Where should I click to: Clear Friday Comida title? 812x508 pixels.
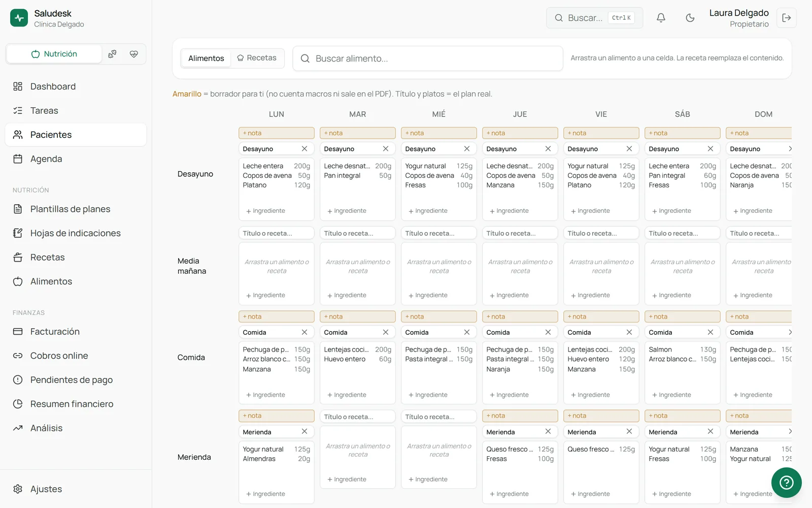pyautogui.click(x=629, y=332)
